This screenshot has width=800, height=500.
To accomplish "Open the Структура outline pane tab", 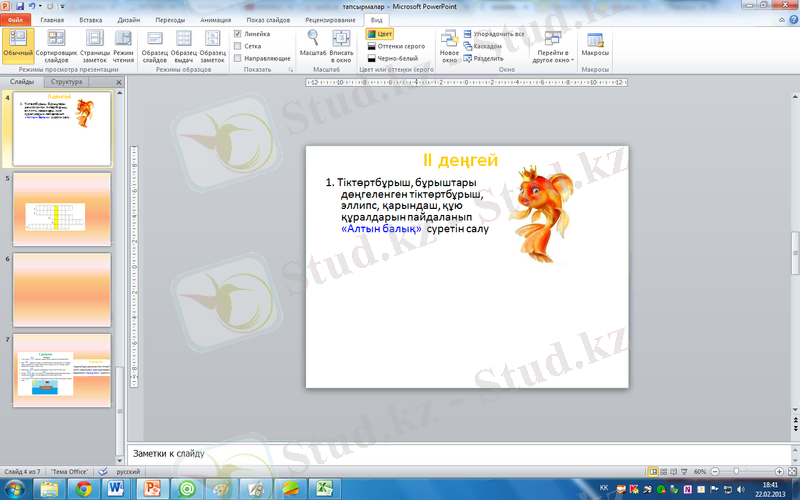I will 67,82.
